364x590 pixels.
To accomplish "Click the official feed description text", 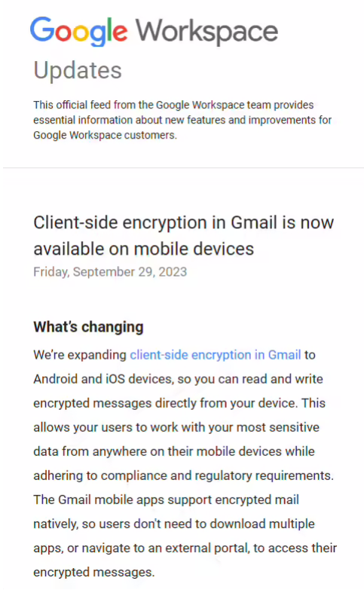I will [182, 120].
